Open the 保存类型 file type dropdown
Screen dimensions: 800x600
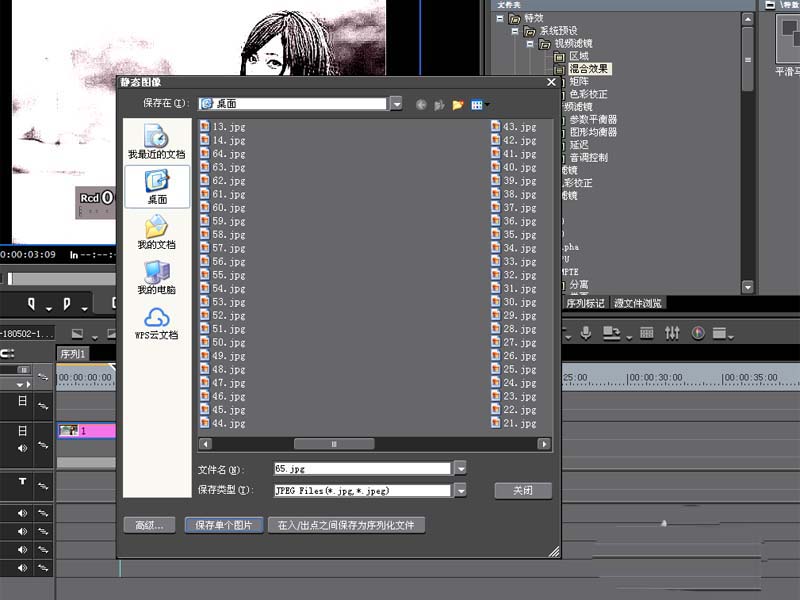460,490
